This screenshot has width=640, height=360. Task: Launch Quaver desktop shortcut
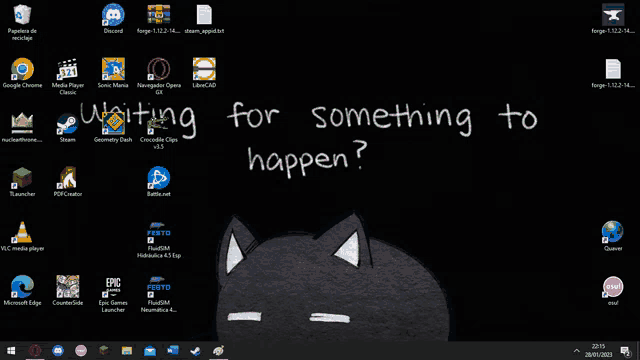coord(613,236)
